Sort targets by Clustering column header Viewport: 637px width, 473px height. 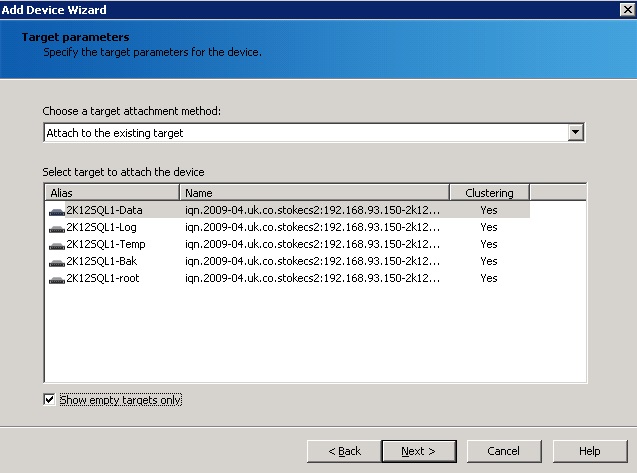[490, 193]
